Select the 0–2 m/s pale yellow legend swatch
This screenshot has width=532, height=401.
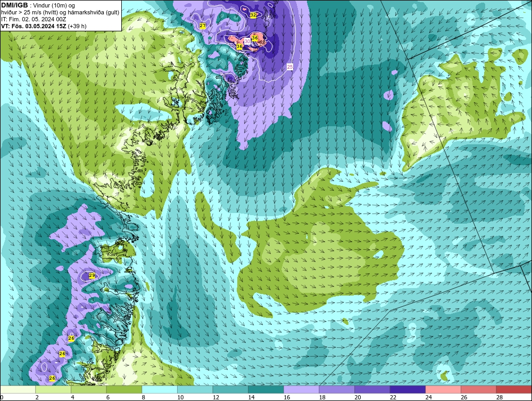tap(18, 389)
